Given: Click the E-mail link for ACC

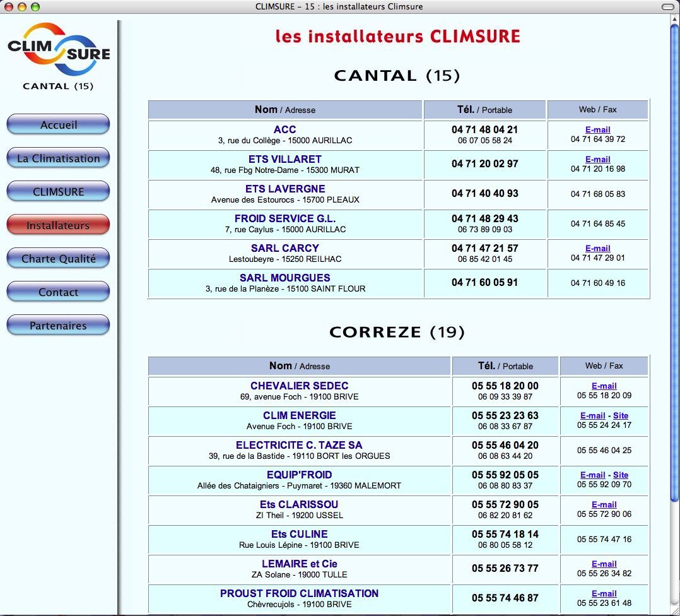Looking at the screenshot, I should tap(597, 130).
